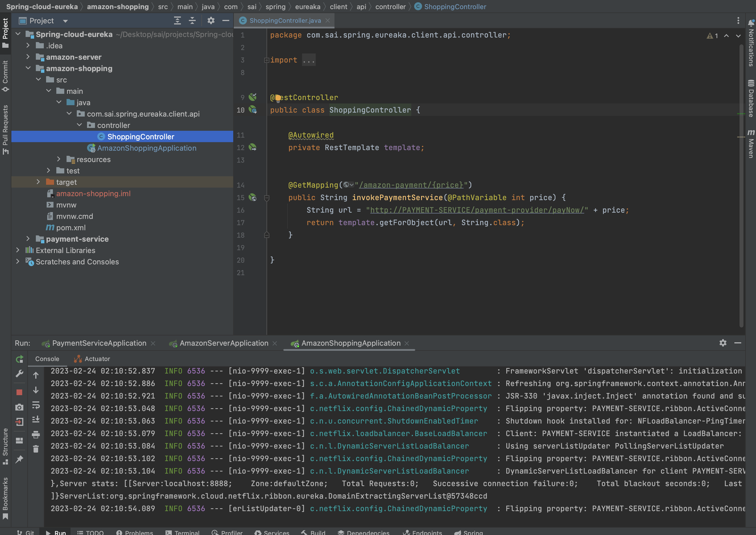
Task: Rerun the AmazonShoppingApplication
Action: pos(19,359)
